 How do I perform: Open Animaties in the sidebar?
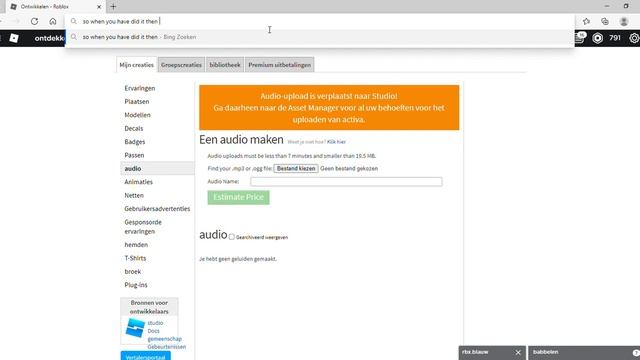138,182
